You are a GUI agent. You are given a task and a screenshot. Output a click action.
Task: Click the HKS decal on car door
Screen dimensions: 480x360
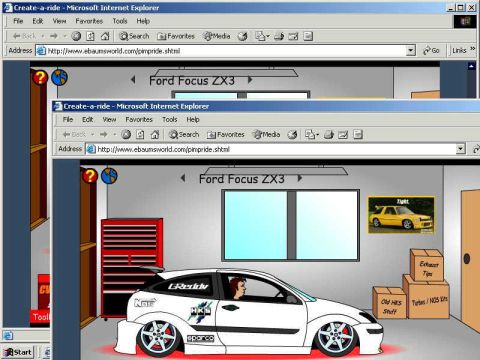(x=200, y=311)
